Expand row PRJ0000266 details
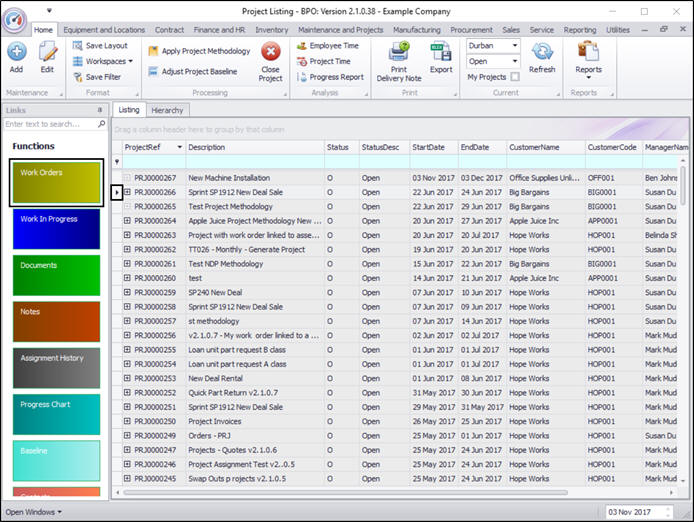The height and width of the screenshot is (522, 694). [127, 192]
